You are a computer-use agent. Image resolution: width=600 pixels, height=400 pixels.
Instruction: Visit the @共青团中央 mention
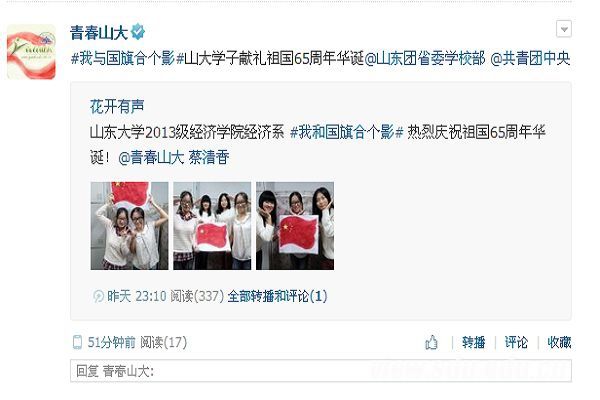pos(530,59)
